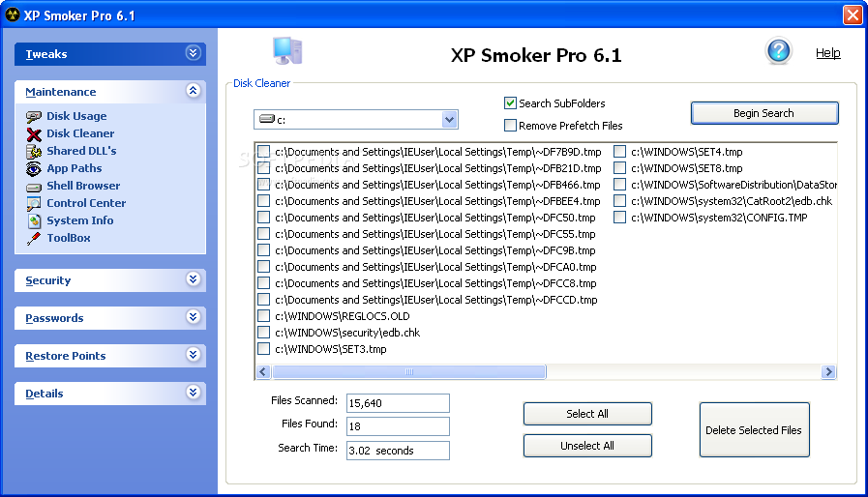Click the ToolBox screwdriver icon
Viewport: 868px width, 497px height.
[34, 239]
